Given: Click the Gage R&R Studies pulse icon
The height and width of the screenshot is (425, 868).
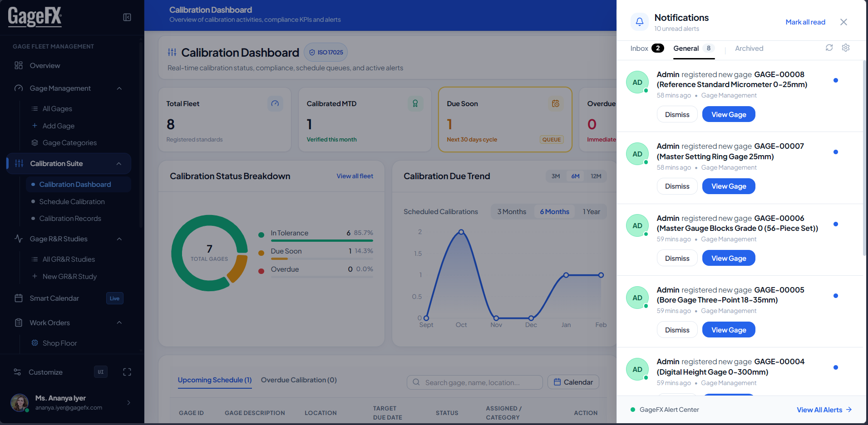Looking at the screenshot, I should tap(19, 239).
